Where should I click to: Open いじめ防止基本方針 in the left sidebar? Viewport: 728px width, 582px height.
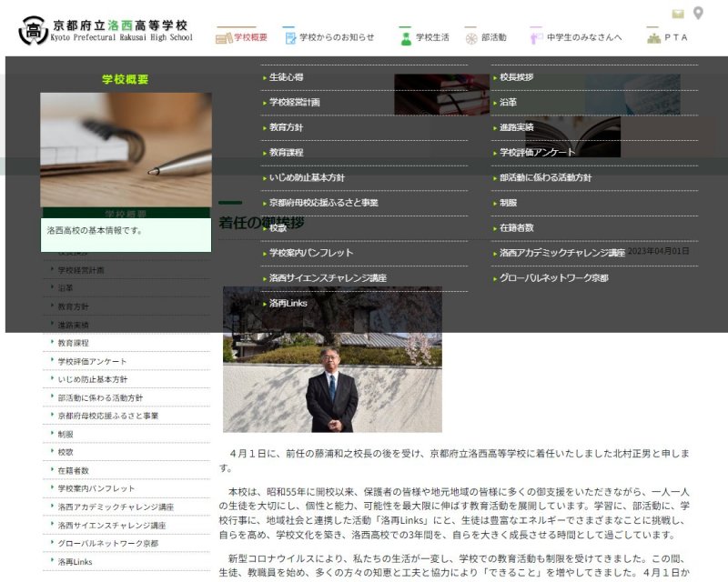point(92,379)
